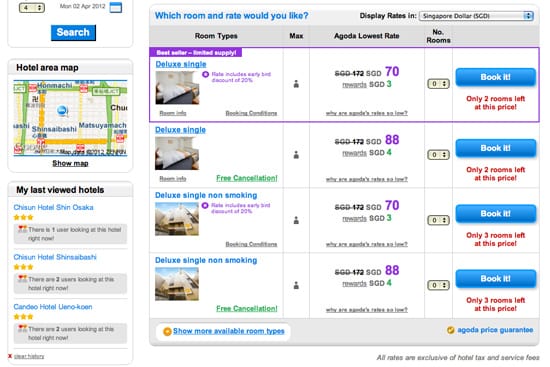Click the blue Search button
The width and height of the screenshot is (550, 367).
tap(73, 33)
